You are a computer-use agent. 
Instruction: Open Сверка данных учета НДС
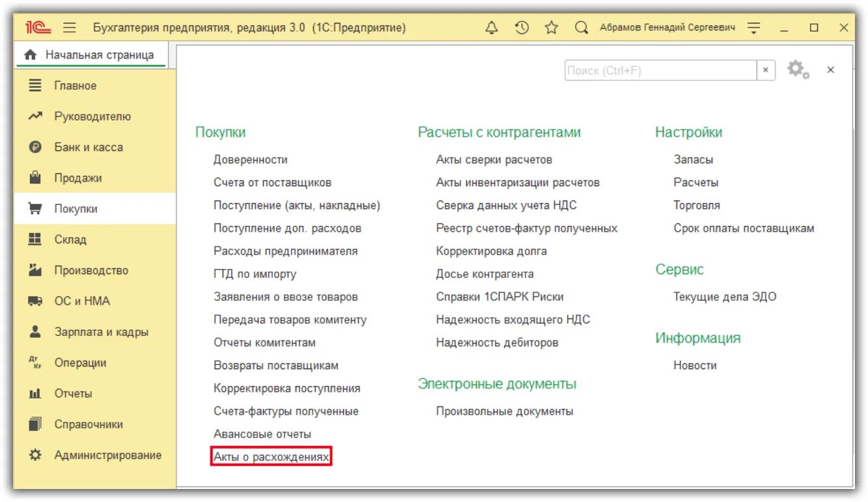tap(507, 205)
